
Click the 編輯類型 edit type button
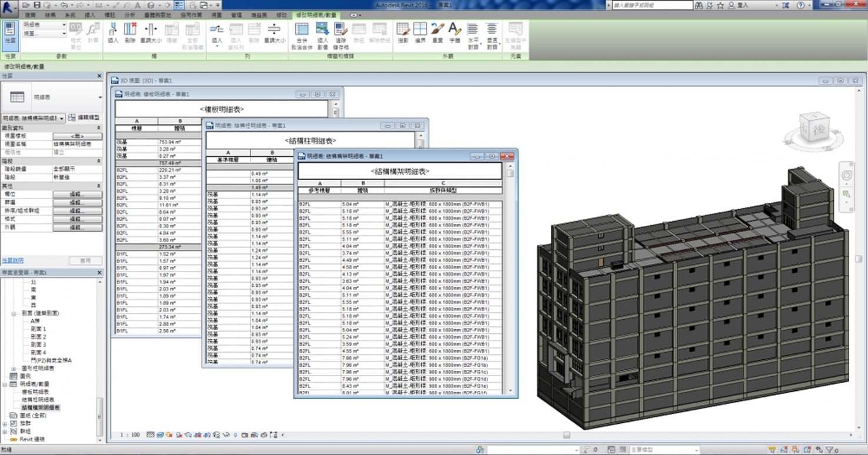coord(84,118)
